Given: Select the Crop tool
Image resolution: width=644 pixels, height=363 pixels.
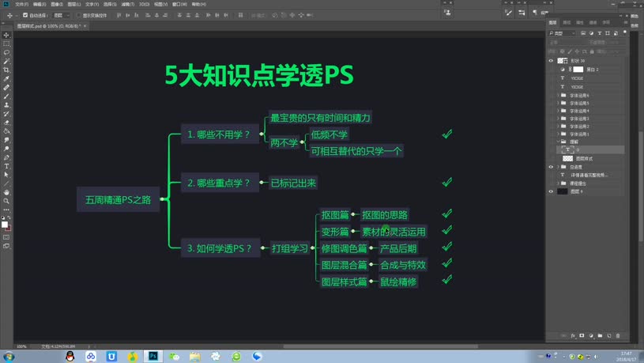Looking at the screenshot, I should [x=6, y=70].
